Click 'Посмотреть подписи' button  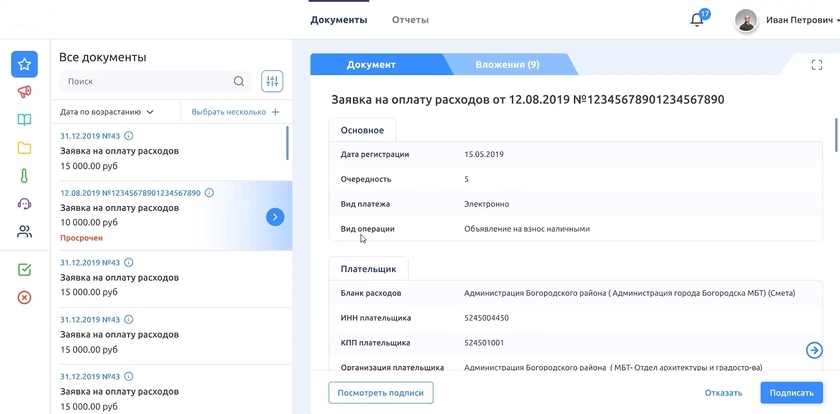[x=381, y=393]
